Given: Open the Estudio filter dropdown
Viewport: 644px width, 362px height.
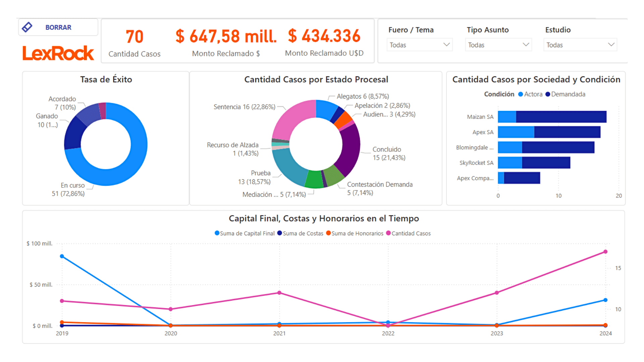Looking at the screenshot, I should [580, 45].
